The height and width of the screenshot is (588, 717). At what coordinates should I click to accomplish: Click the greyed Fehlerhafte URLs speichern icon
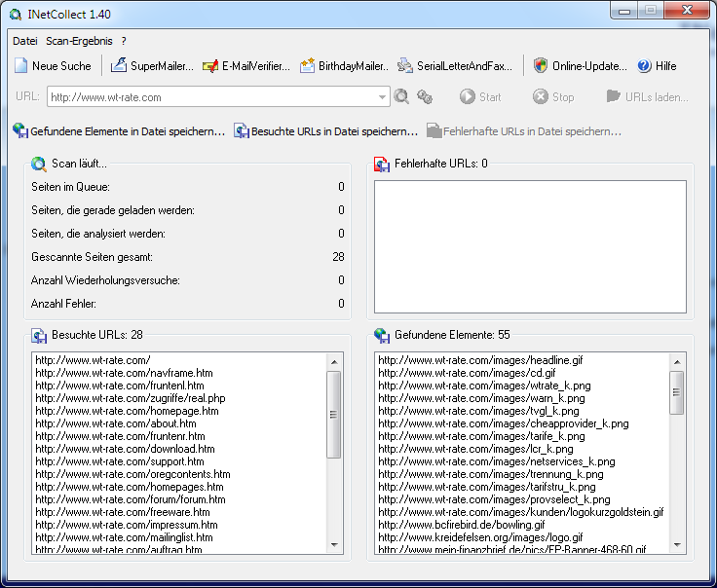pyautogui.click(x=434, y=131)
